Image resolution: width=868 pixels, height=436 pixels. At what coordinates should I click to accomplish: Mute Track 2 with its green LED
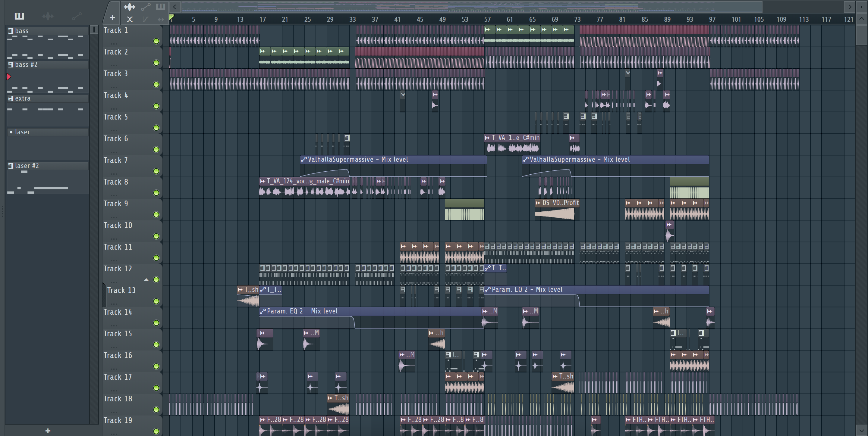pos(156,63)
